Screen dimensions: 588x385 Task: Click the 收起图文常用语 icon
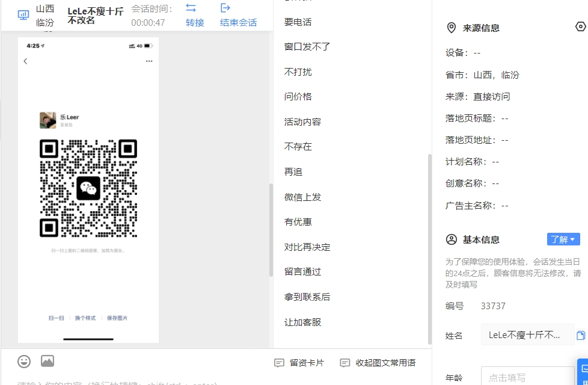345,363
